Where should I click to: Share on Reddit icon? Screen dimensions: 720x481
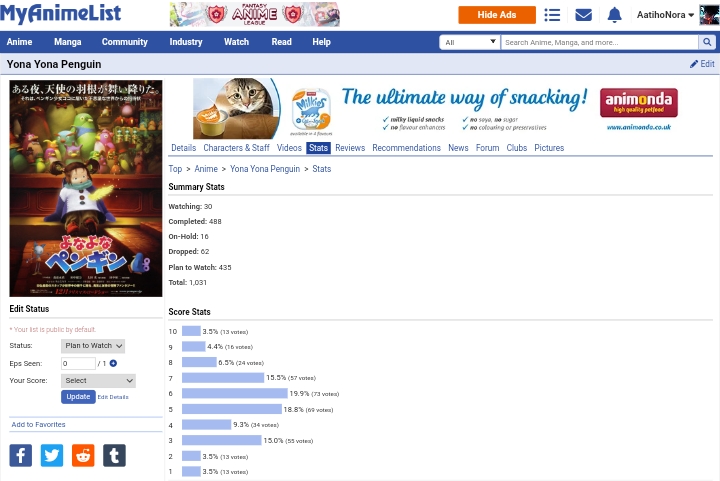(x=83, y=455)
